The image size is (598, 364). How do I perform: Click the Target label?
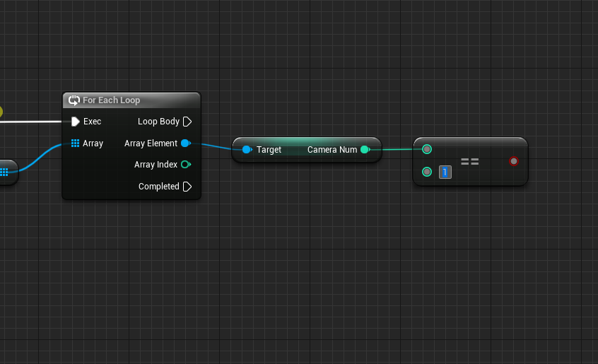(x=269, y=150)
